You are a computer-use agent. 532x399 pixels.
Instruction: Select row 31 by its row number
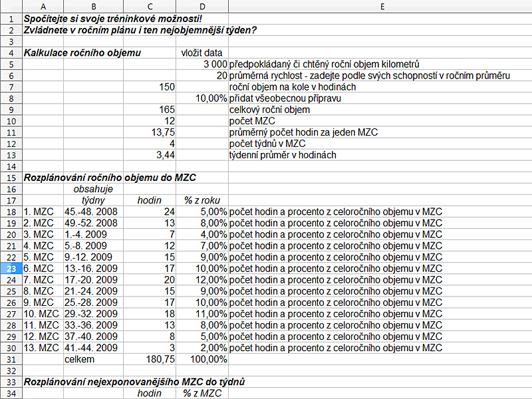[11, 358]
